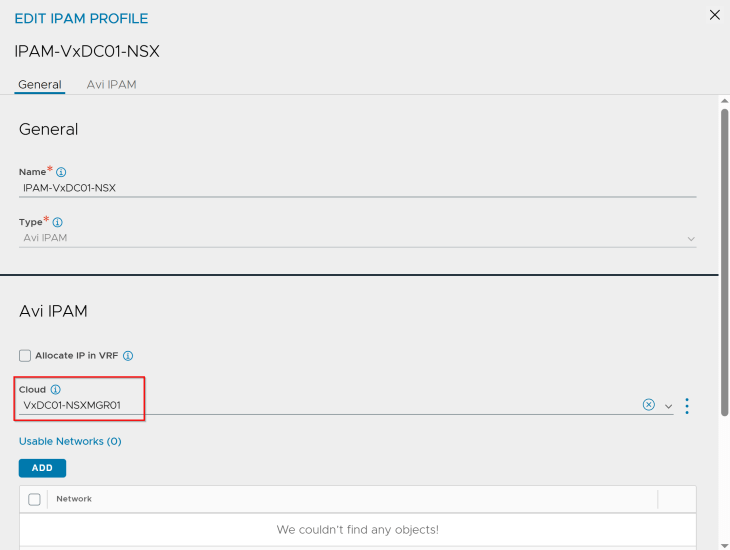
Task: Click the chevron on the Type field
Action: (x=690, y=239)
